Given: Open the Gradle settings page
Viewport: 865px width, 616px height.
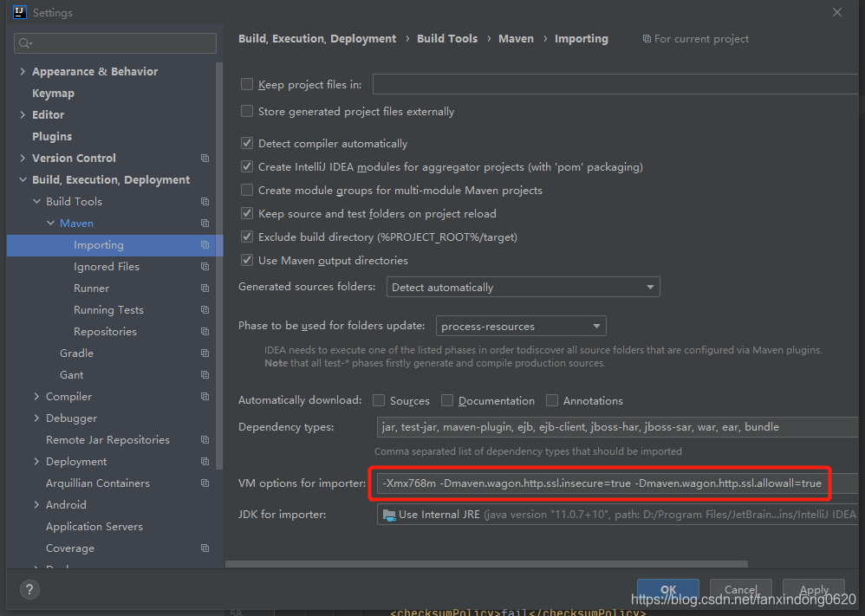Looking at the screenshot, I should 76,353.
